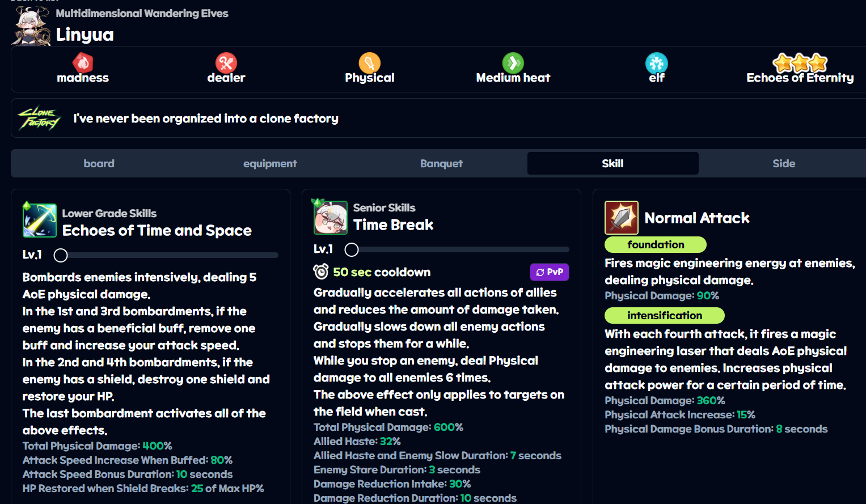This screenshot has height=504, width=866.
Task: Click the 50 sec cooldown text
Action: 382,272
